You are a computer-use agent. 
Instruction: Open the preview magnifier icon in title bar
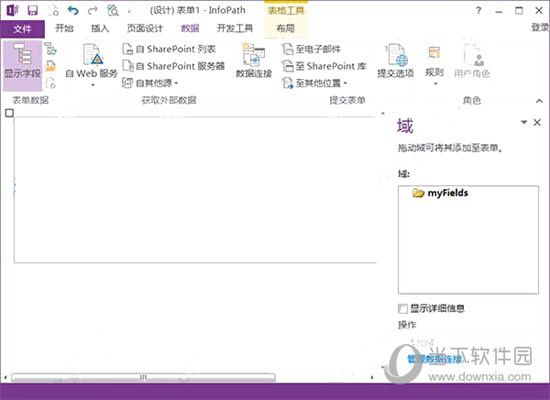[113, 11]
